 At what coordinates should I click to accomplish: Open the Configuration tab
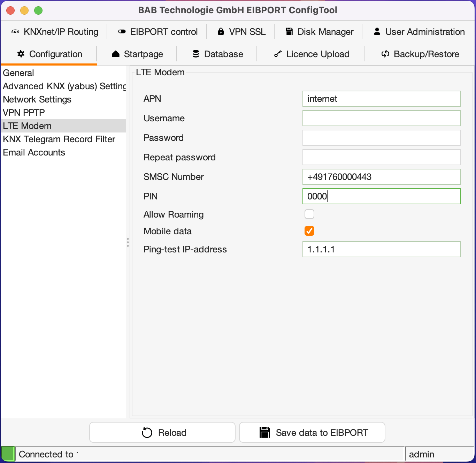tap(49, 54)
